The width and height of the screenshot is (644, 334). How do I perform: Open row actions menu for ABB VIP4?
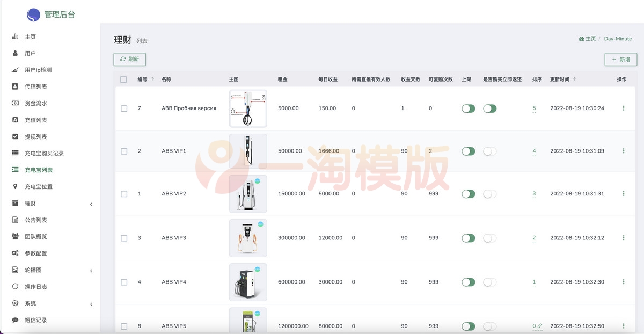(x=624, y=282)
